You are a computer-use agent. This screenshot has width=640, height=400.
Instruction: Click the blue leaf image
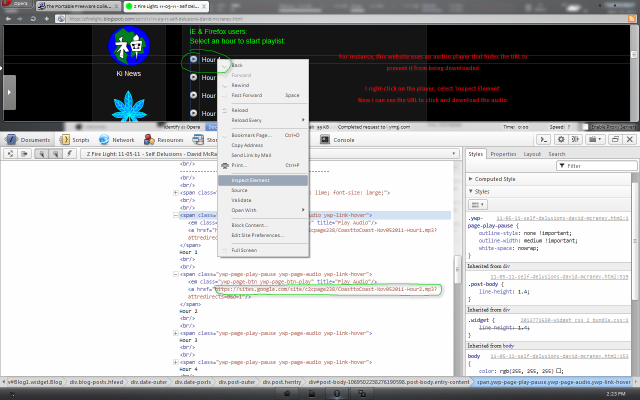point(129,106)
